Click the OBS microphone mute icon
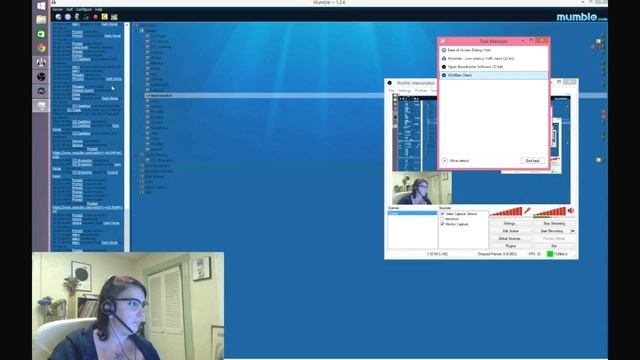The image size is (640, 360). 527,211
